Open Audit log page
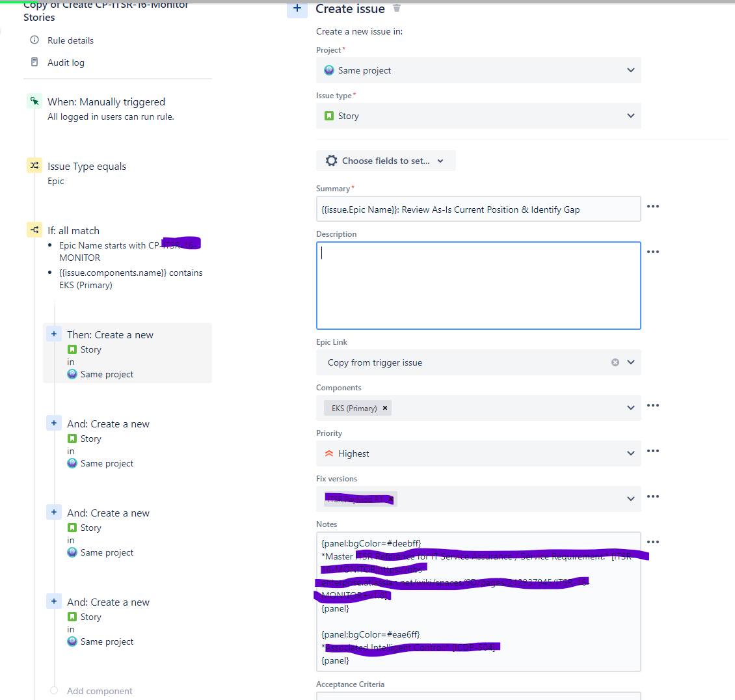Screen dimensions: 735x700 tap(66, 62)
